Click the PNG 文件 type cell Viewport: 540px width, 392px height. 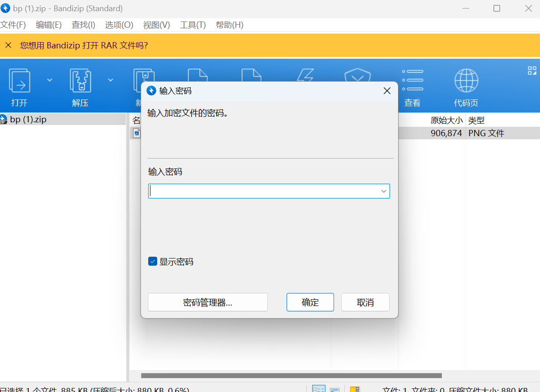point(486,133)
